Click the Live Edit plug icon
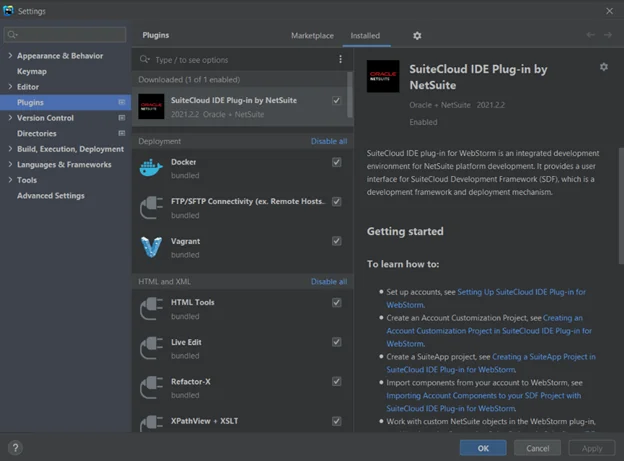Screen dimensions: 624x461 pos(151,348)
